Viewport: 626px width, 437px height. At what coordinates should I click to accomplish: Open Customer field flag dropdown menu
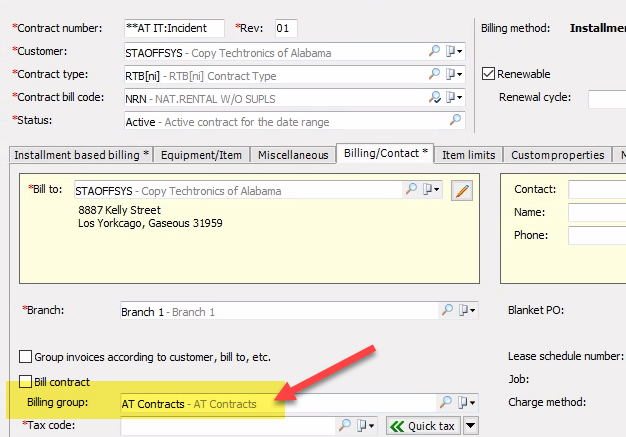pos(454,51)
